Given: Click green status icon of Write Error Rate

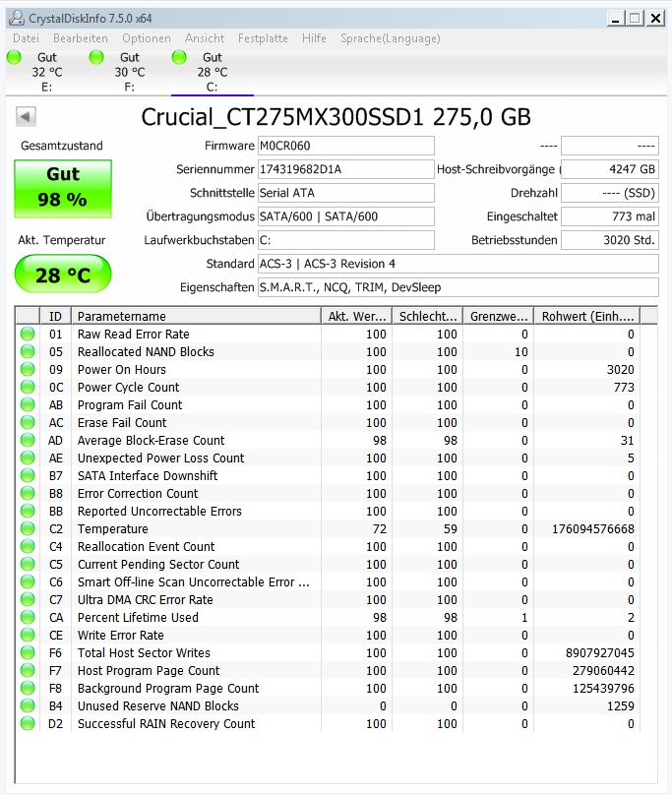Looking at the screenshot, I should [x=28, y=636].
